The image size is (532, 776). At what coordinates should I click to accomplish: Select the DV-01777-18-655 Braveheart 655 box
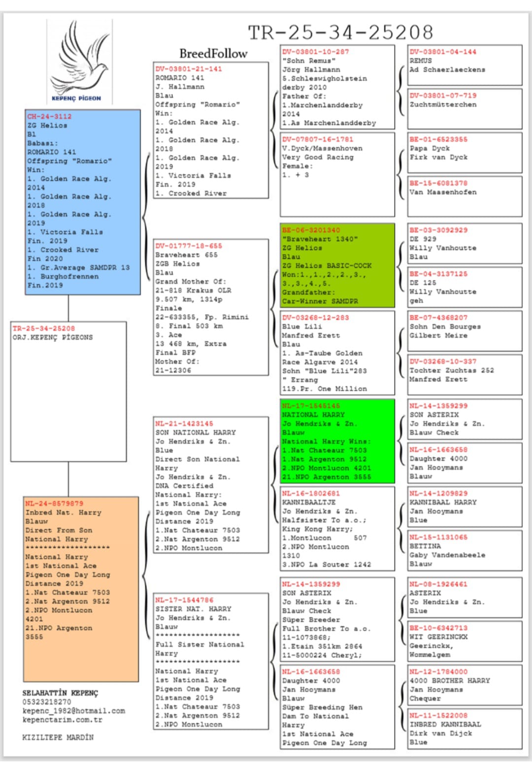tap(211, 307)
